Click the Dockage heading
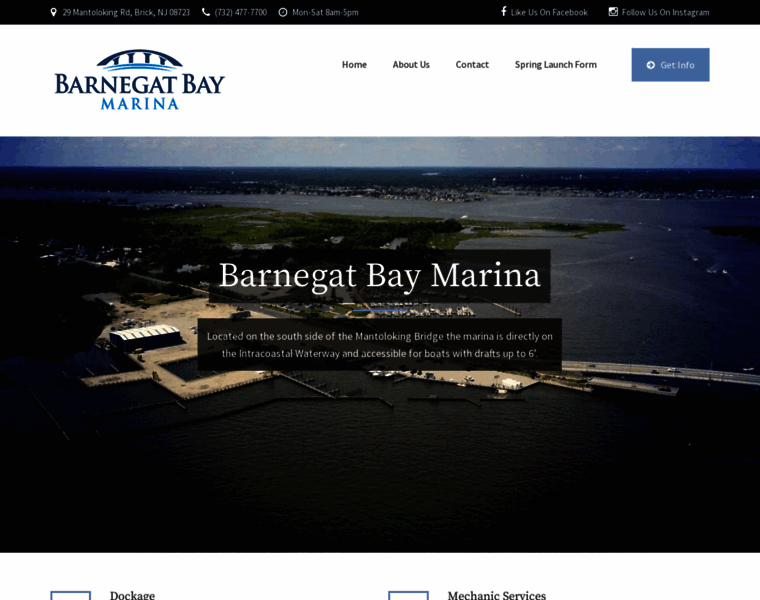This screenshot has height=600, width=760. pyautogui.click(x=132, y=595)
